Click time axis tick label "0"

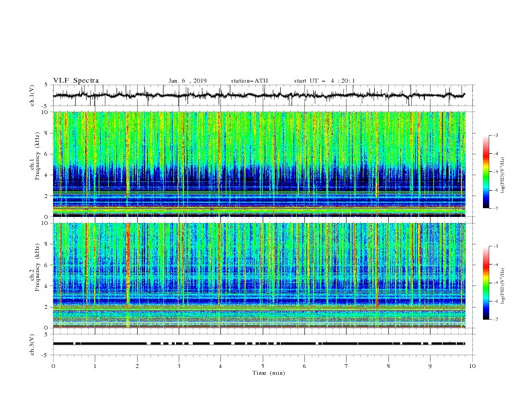(x=53, y=366)
